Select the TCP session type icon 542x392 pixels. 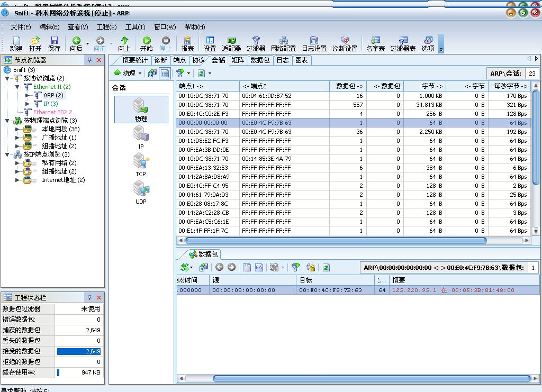click(141, 164)
